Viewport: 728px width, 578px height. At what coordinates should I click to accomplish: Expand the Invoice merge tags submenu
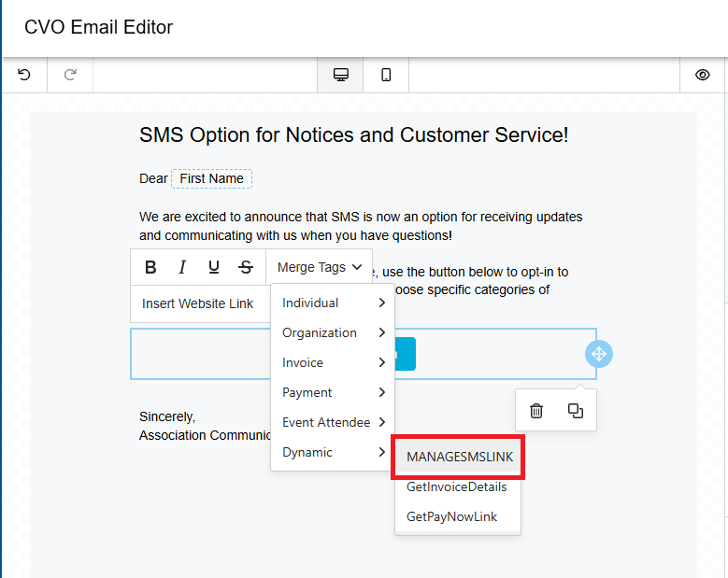pos(333,362)
